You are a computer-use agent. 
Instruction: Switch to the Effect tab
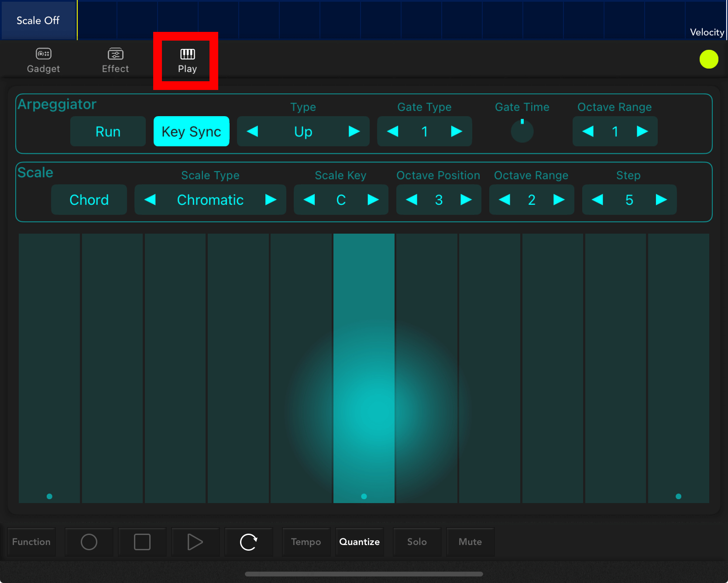click(x=115, y=60)
